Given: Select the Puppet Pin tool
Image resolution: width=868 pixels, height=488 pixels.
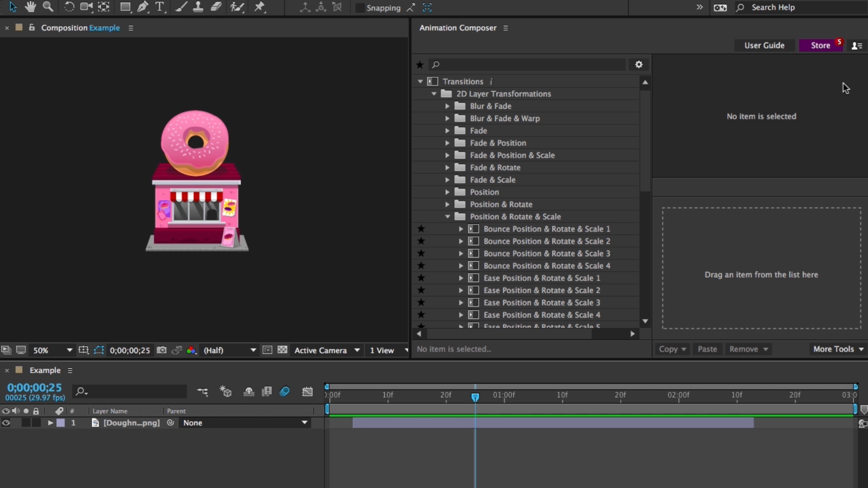Looking at the screenshot, I should click(x=260, y=7).
